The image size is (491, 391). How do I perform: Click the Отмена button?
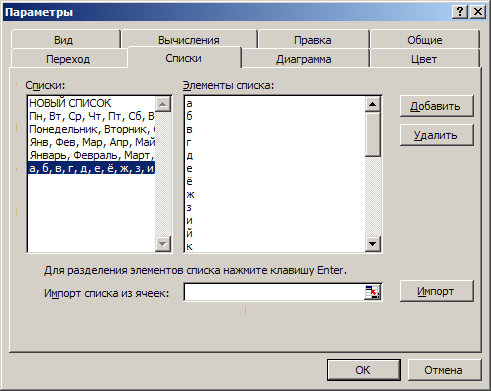pos(444,370)
